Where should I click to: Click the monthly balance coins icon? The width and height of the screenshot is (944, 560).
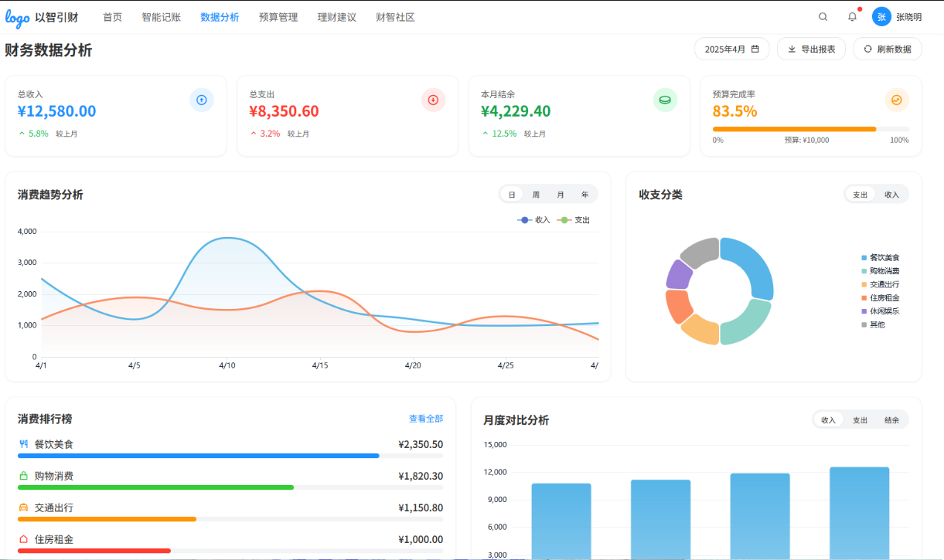point(665,100)
